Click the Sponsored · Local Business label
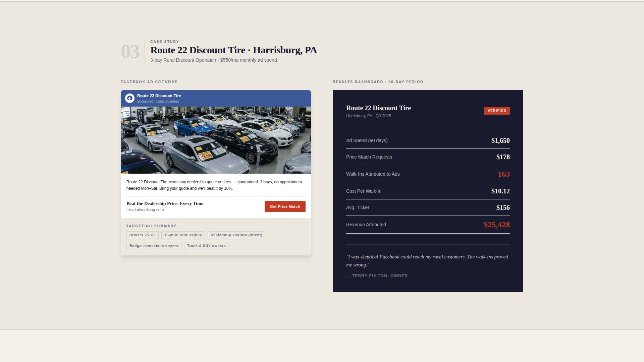The width and height of the screenshot is (644, 362). tap(158, 102)
